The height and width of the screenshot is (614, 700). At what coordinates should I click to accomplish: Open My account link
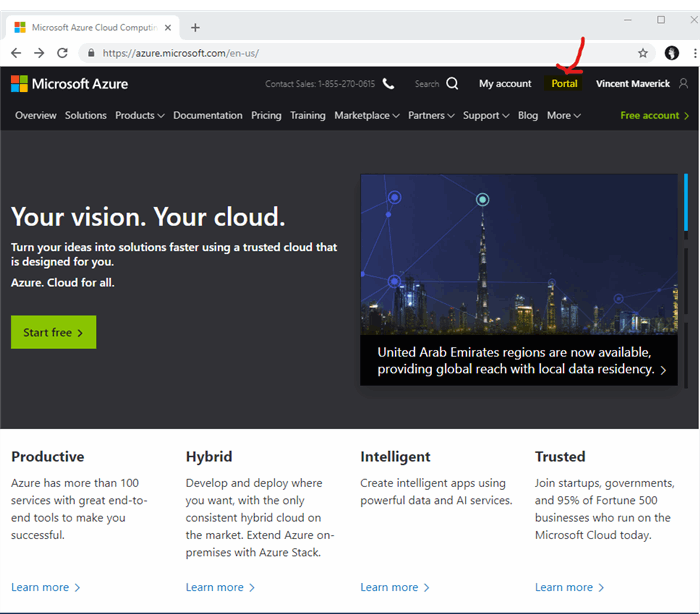[505, 84]
